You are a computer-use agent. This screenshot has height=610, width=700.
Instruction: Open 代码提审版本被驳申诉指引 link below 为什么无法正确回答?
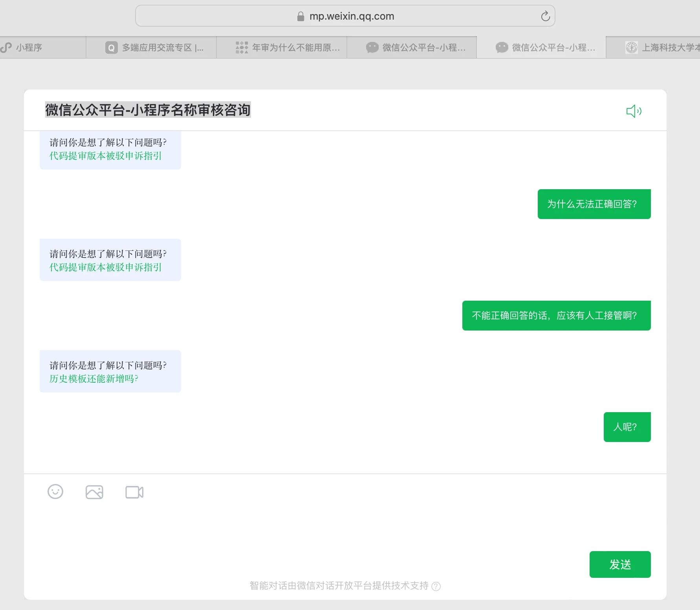click(x=105, y=267)
